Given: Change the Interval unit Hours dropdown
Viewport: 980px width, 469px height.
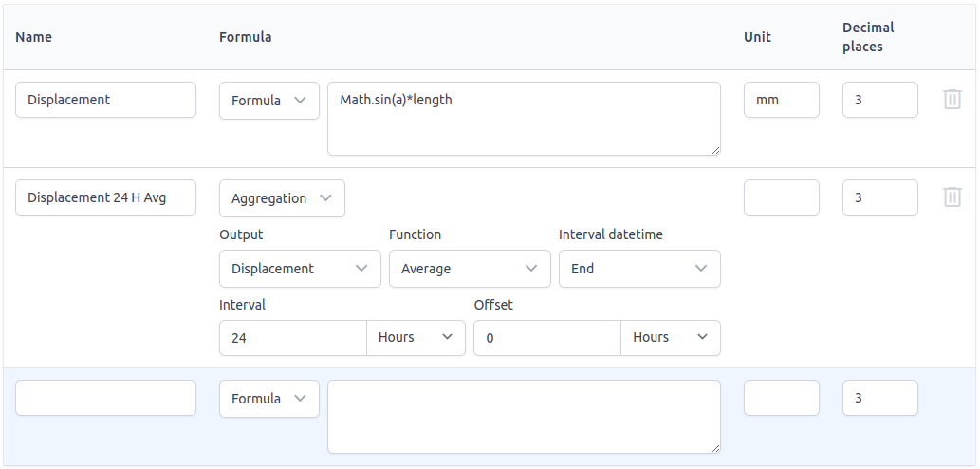Looking at the screenshot, I should pos(416,338).
